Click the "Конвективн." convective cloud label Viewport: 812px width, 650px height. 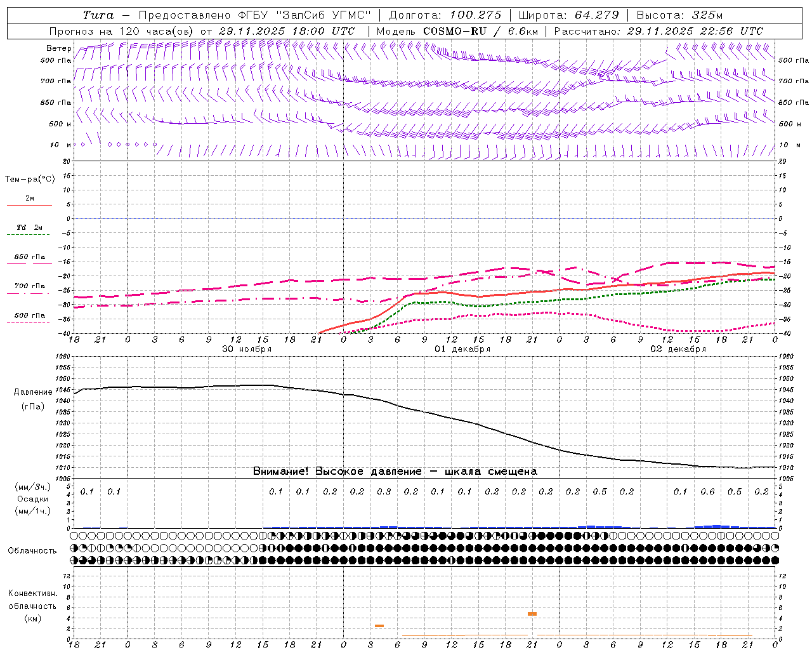(x=33, y=594)
